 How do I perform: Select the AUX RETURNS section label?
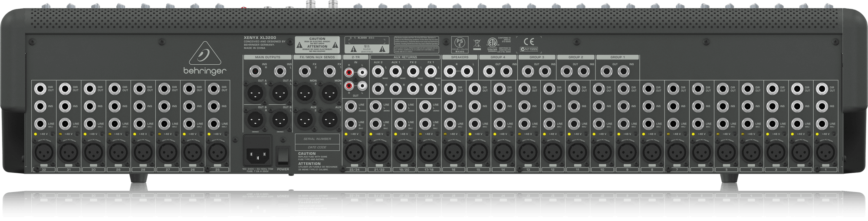click(x=404, y=57)
